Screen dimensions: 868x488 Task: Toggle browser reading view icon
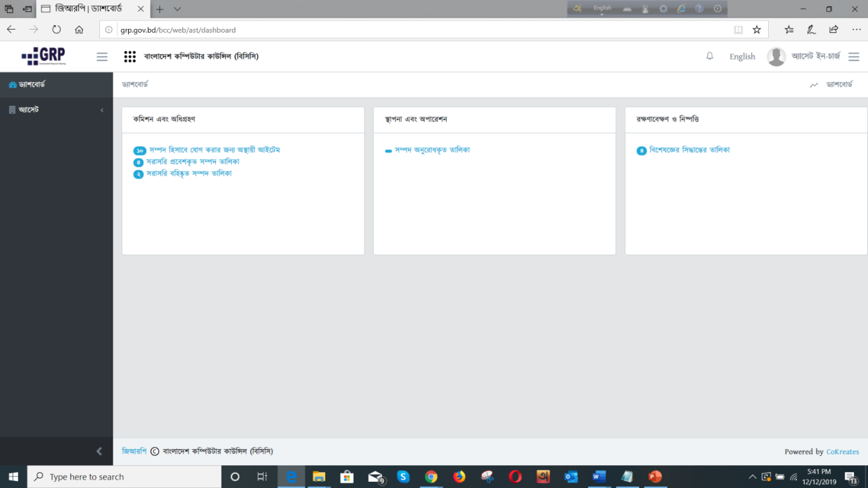pyautogui.click(x=738, y=30)
